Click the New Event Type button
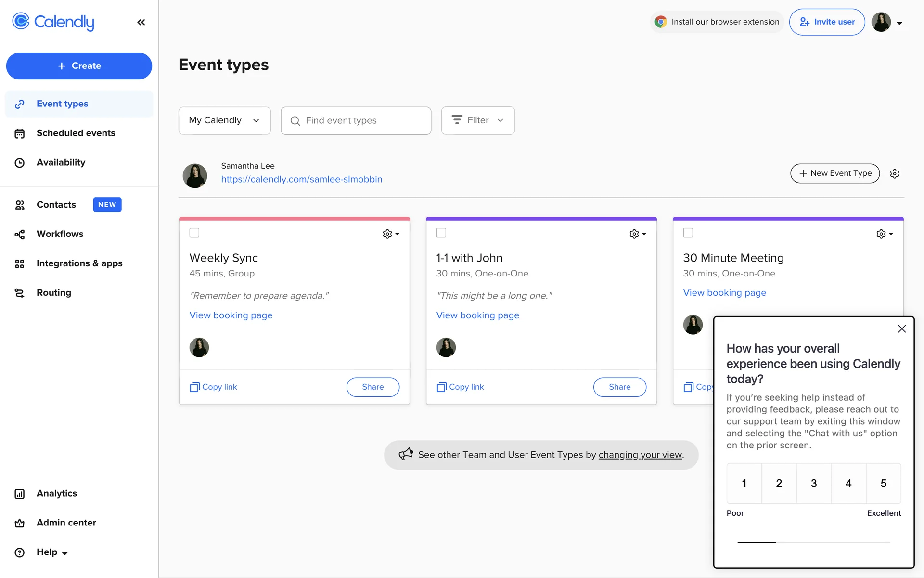 (x=835, y=173)
